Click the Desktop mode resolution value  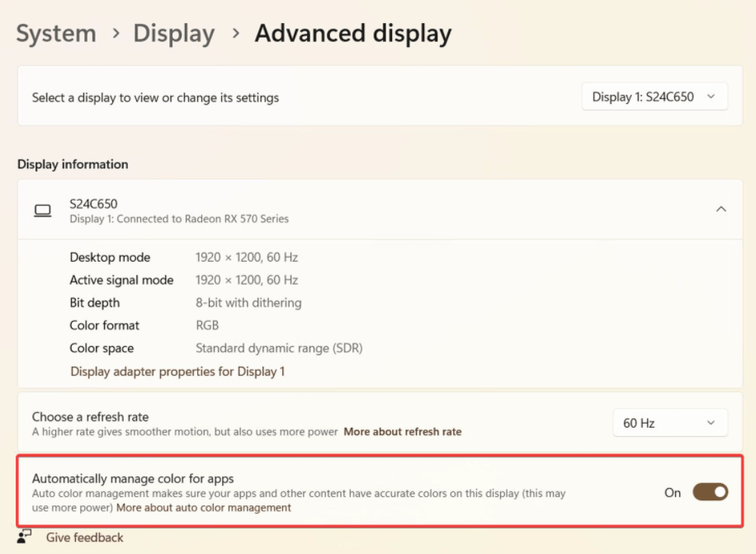[x=247, y=258]
